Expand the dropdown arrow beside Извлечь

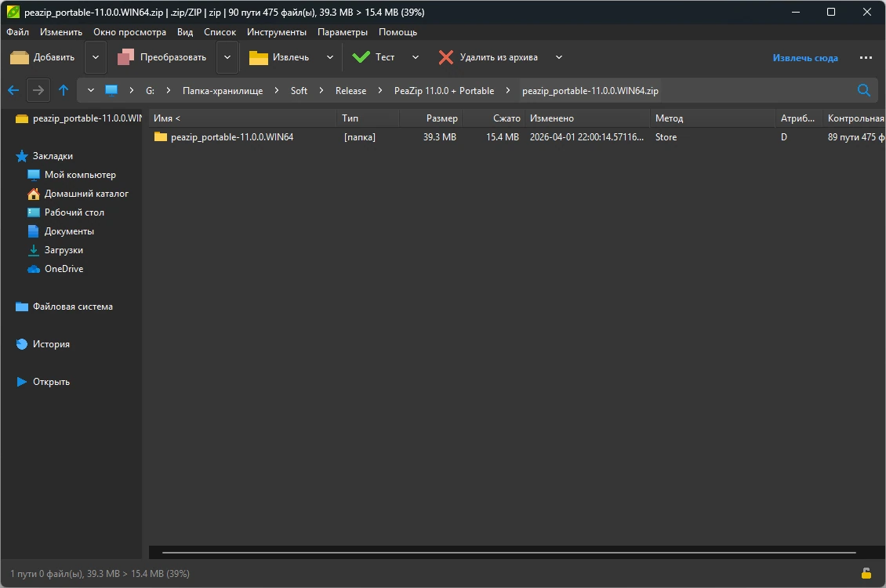point(330,57)
